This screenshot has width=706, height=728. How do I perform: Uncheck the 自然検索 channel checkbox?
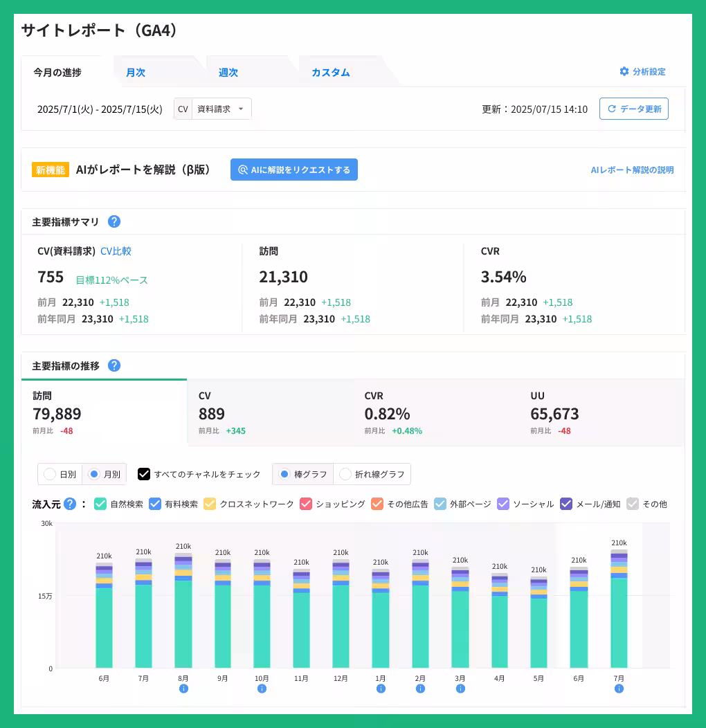(x=100, y=504)
